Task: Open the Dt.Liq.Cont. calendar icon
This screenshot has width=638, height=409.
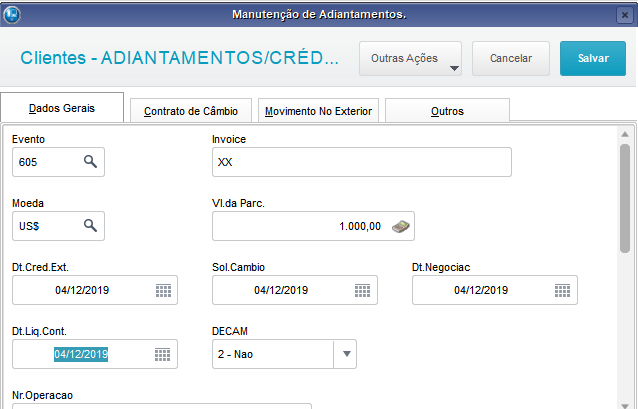Action: [162, 354]
